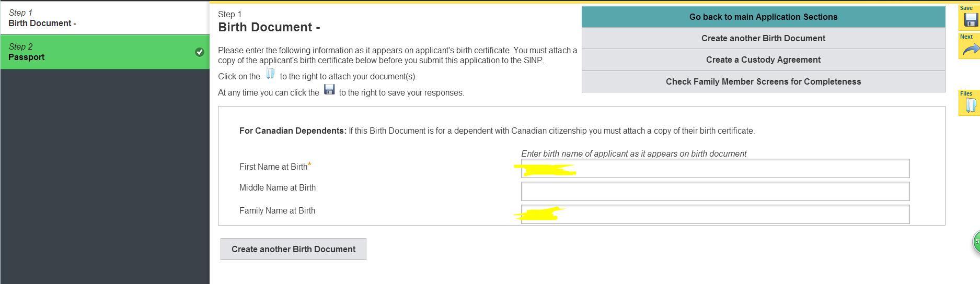Viewport: 980px width, 284px height.
Task: Click the green checkmark on Passport step
Action: tap(200, 52)
